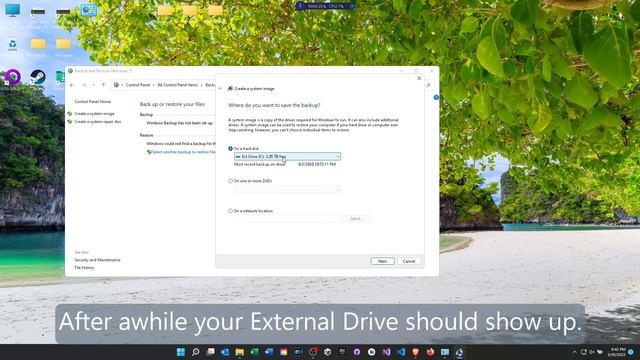Viewport: 640px width, 360px height.
Task: Go back using the wizard's back arrow
Action: tap(220, 89)
